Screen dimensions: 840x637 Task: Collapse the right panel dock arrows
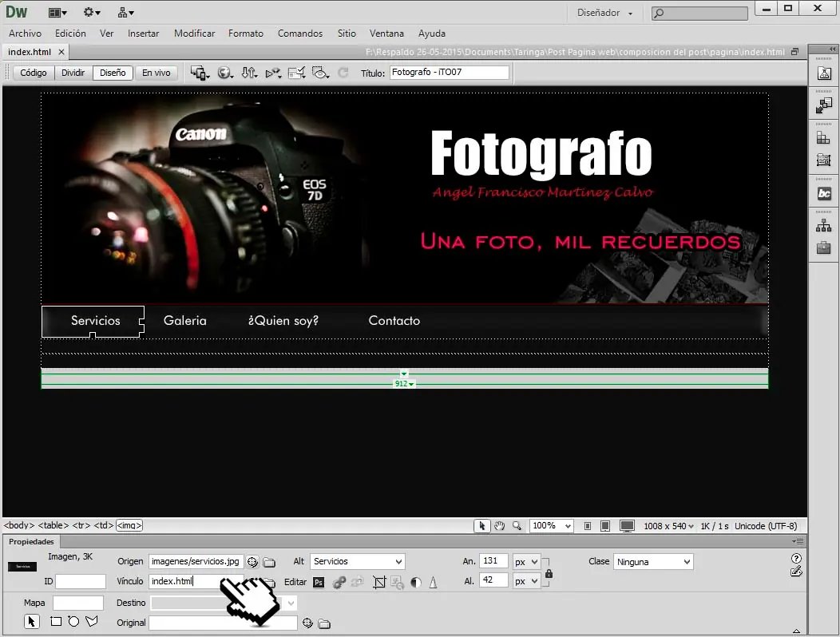tap(833, 49)
